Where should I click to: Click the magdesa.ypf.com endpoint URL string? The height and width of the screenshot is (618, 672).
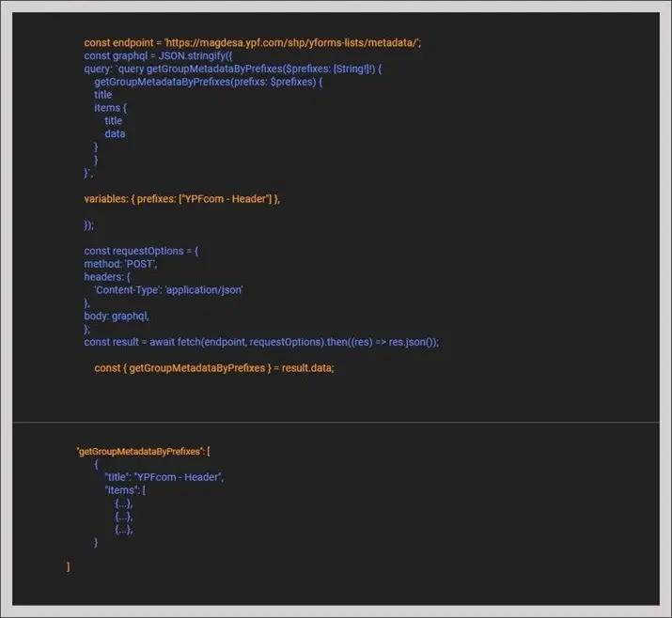[302, 42]
